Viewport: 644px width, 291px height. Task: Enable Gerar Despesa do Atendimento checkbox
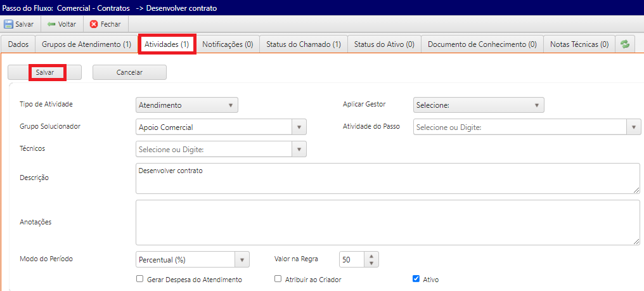(140, 279)
